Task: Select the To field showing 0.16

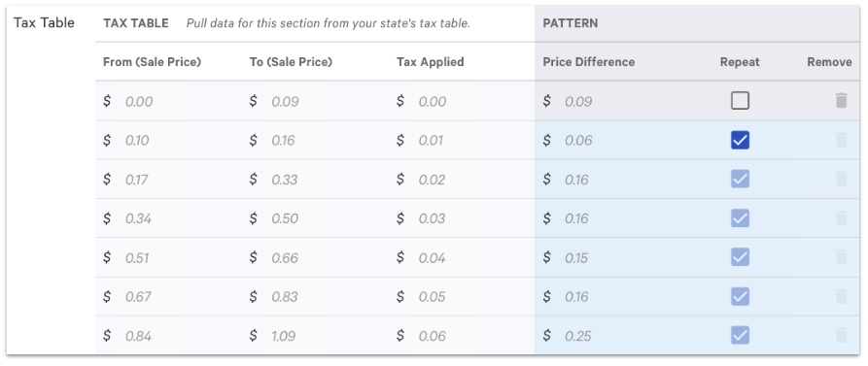Action: 314,141
